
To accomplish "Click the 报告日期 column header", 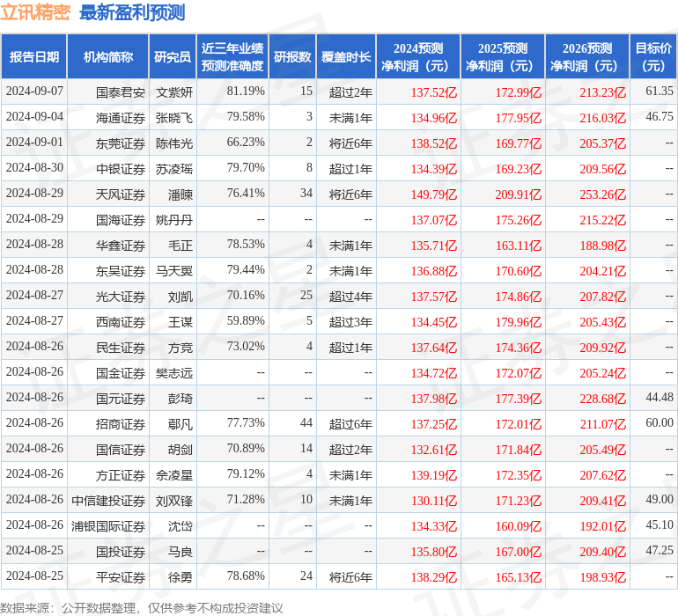I will point(34,56).
